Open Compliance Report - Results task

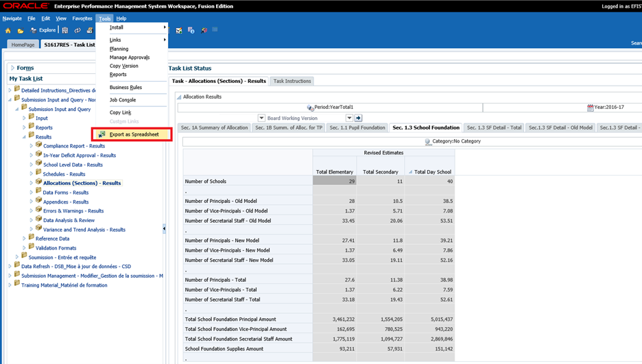(x=74, y=146)
